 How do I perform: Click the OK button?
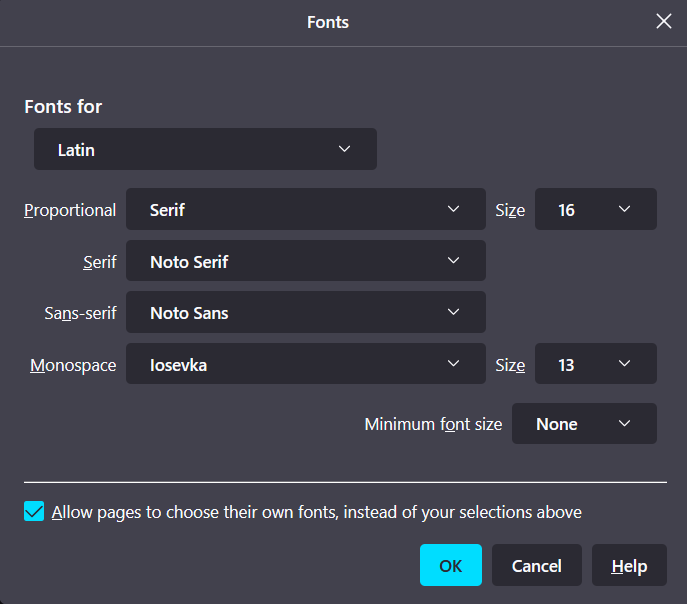point(451,566)
